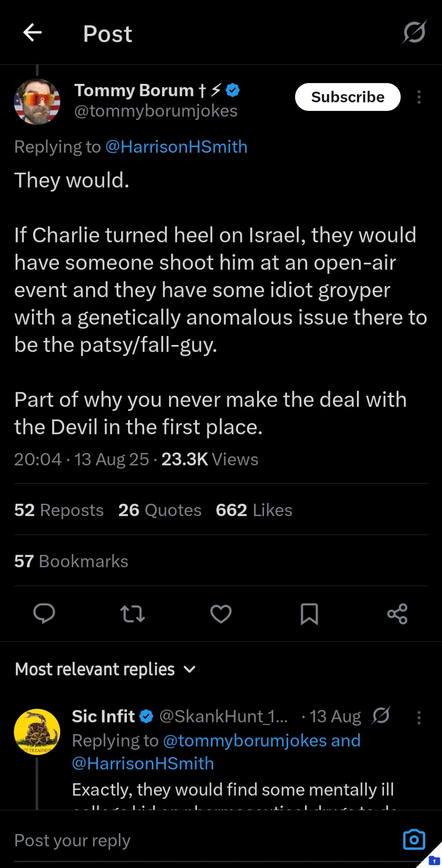Image resolution: width=442 pixels, height=868 pixels.
Task: View the 52 Reposts list
Action: click(59, 510)
